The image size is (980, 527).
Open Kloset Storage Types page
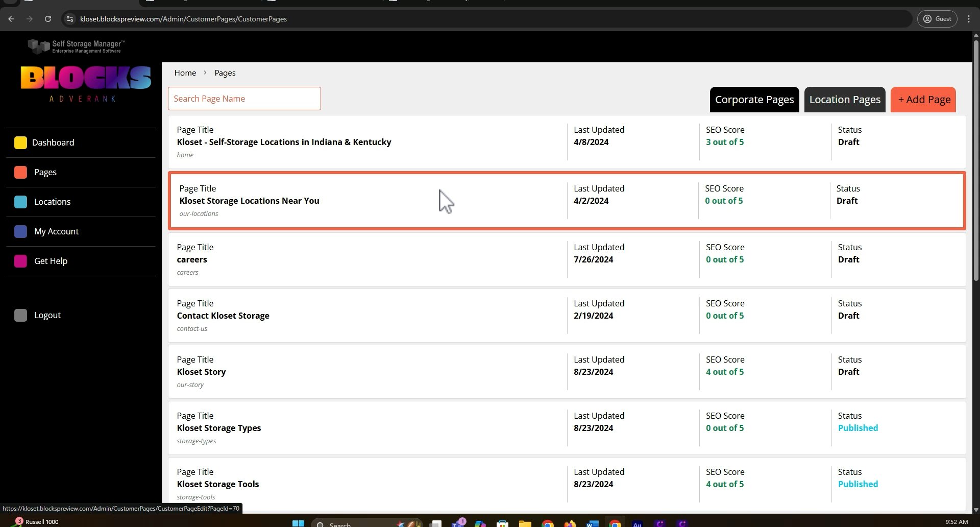click(219, 428)
